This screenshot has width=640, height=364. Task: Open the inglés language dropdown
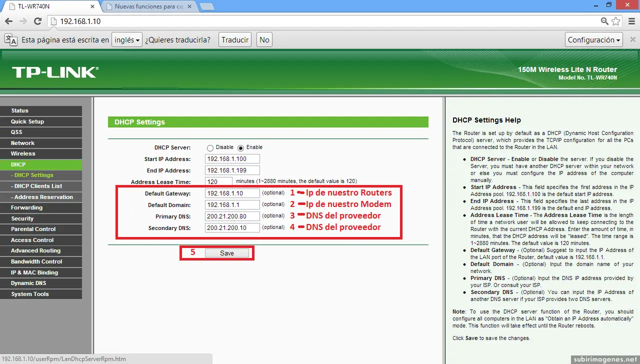pyautogui.click(x=127, y=39)
